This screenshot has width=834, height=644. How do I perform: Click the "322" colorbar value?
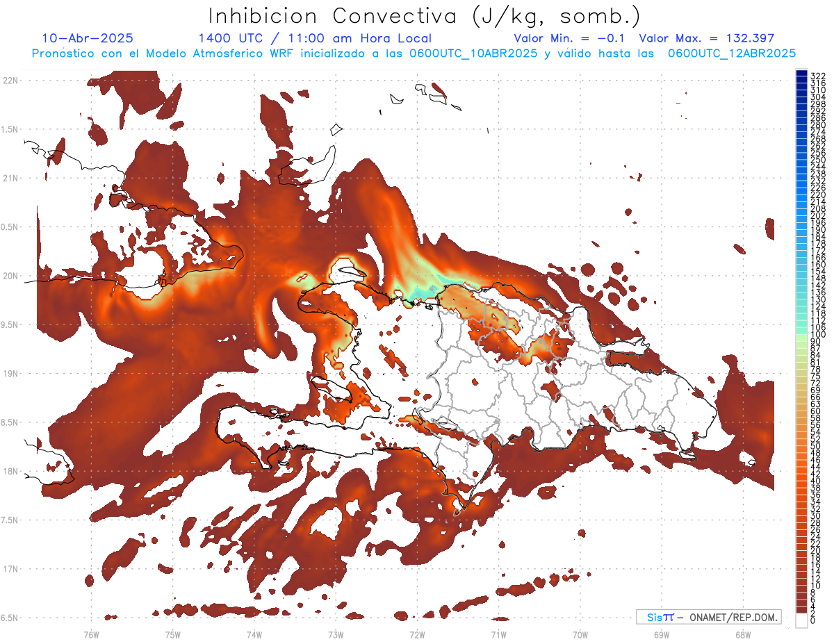click(x=817, y=76)
